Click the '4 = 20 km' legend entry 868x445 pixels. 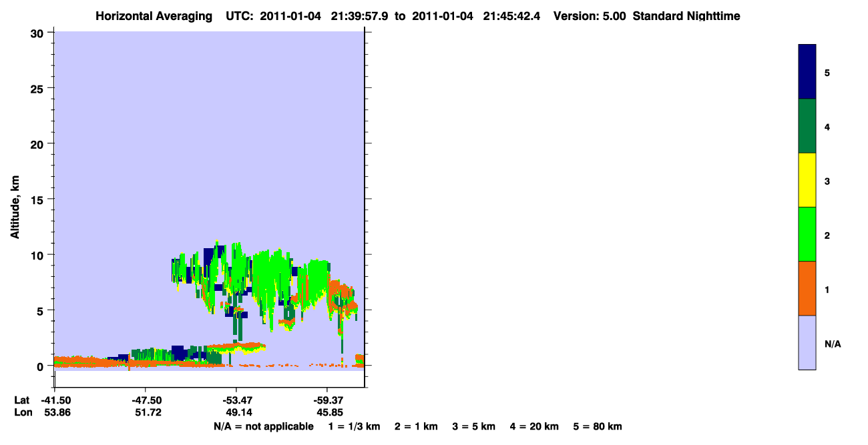pyautogui.click(x=534, y=426)
